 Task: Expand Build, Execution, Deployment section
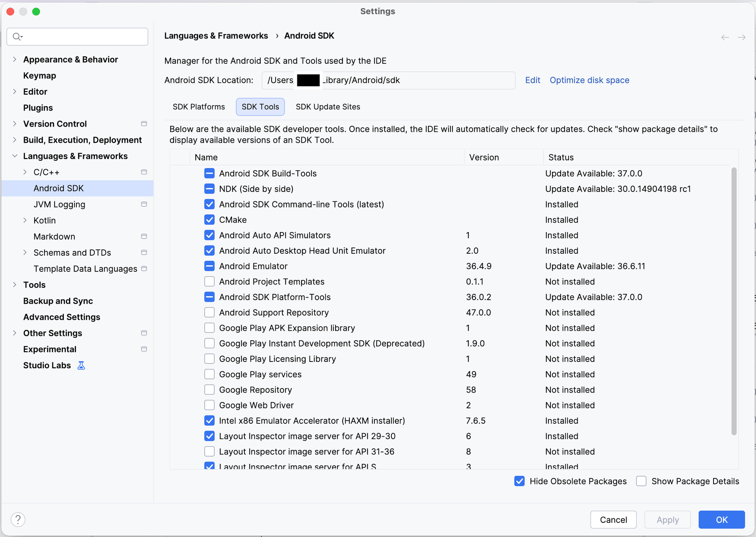click(15, 140)
